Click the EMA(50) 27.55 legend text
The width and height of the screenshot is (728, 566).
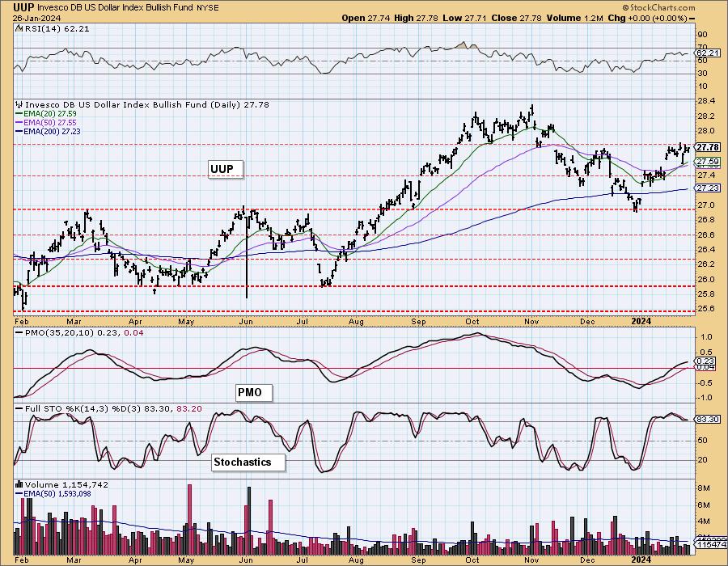click(x=50, y=122)
